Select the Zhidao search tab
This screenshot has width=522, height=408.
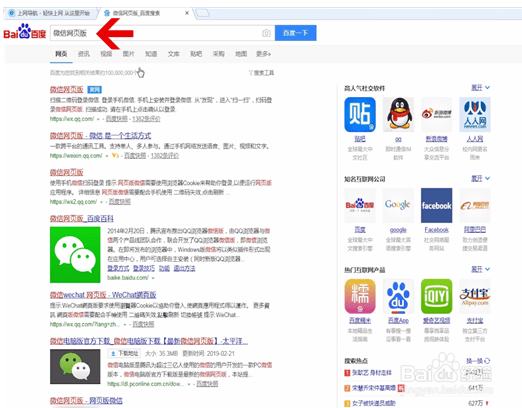click(x=151, y=54)
